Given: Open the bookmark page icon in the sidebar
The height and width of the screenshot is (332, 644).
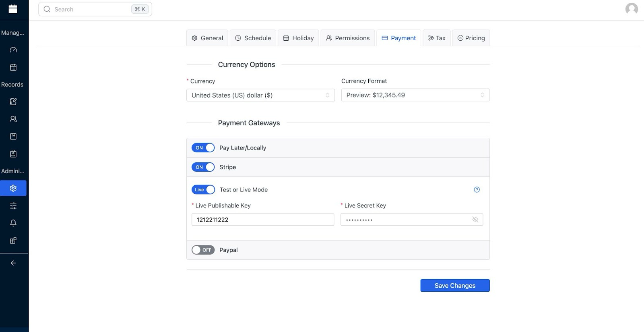Looking at the screenshot, I should pos(13,136).
